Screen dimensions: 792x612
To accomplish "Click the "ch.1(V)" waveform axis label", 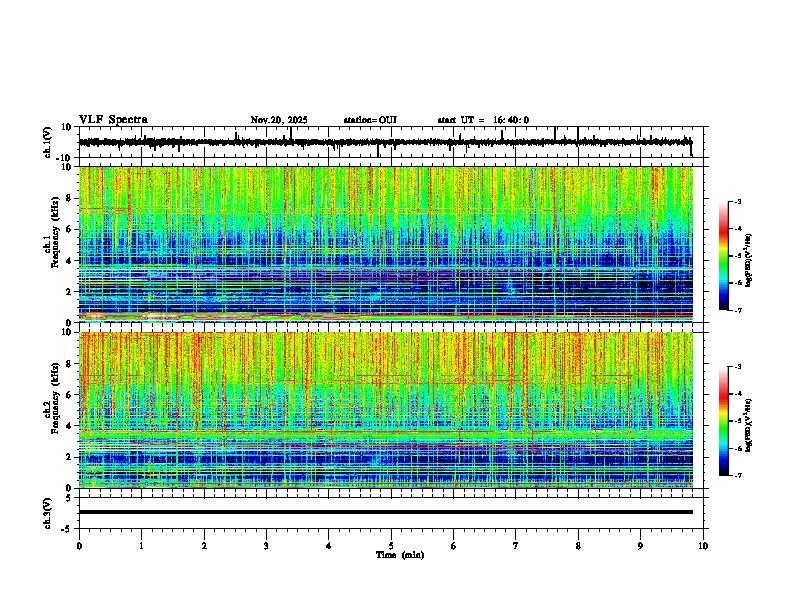I will [x=48, y=143].
